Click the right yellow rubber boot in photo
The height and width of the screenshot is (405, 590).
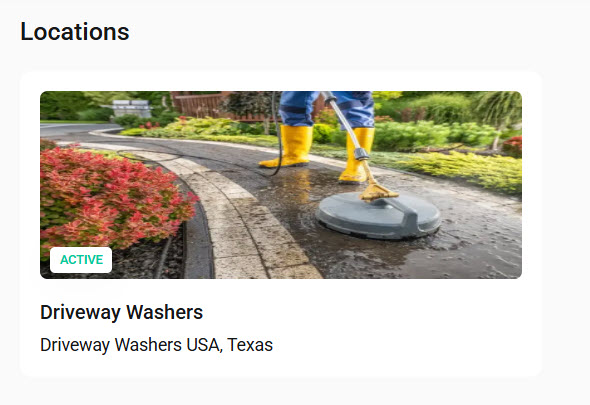(356, 155)
